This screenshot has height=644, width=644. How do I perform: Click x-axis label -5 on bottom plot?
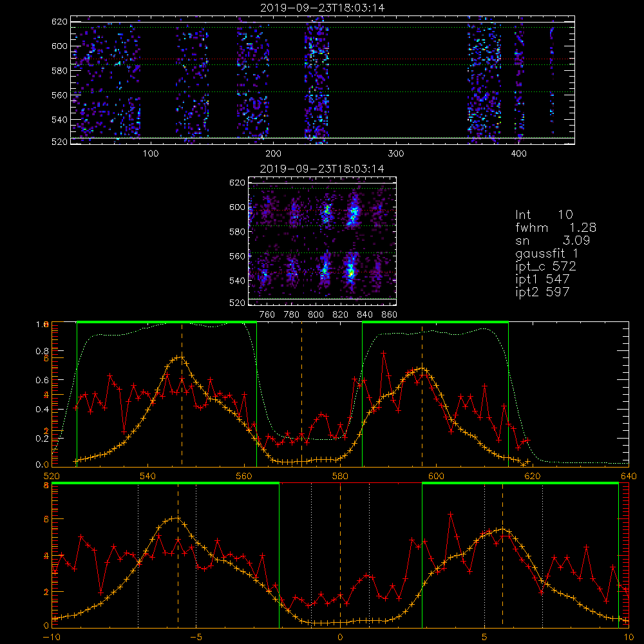pos(196,637)
